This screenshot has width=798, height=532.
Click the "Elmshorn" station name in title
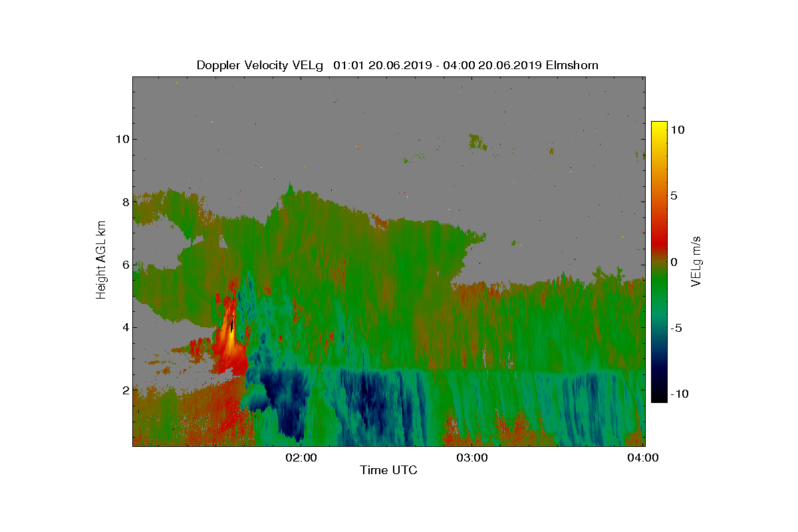click(572, 65)
